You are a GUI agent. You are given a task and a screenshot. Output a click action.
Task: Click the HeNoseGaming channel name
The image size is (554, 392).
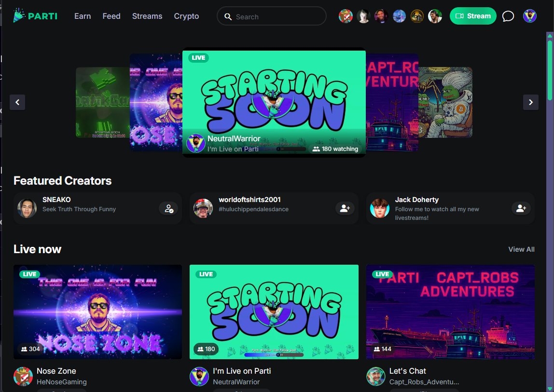(x=61, y=382)
